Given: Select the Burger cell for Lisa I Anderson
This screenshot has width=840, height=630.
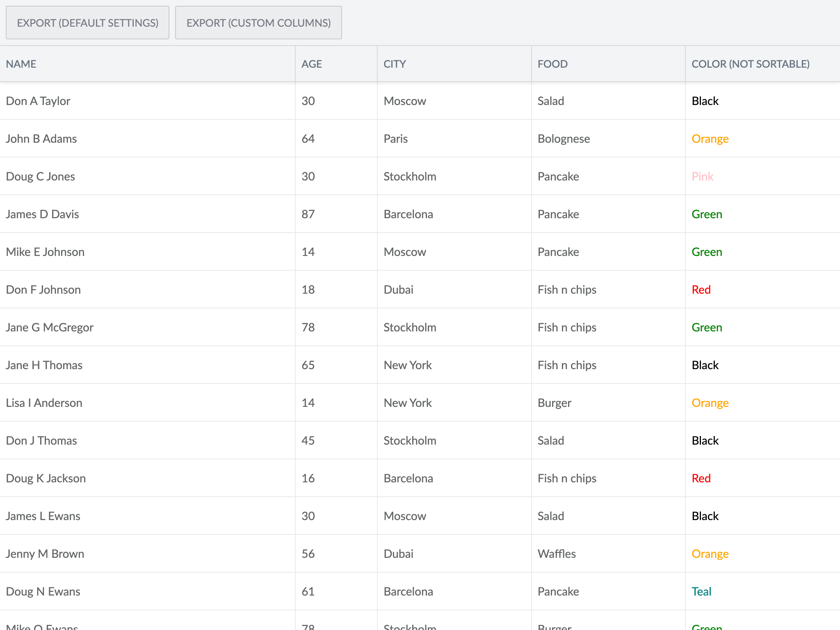Looking at the screenshot, I should [554, 403].
